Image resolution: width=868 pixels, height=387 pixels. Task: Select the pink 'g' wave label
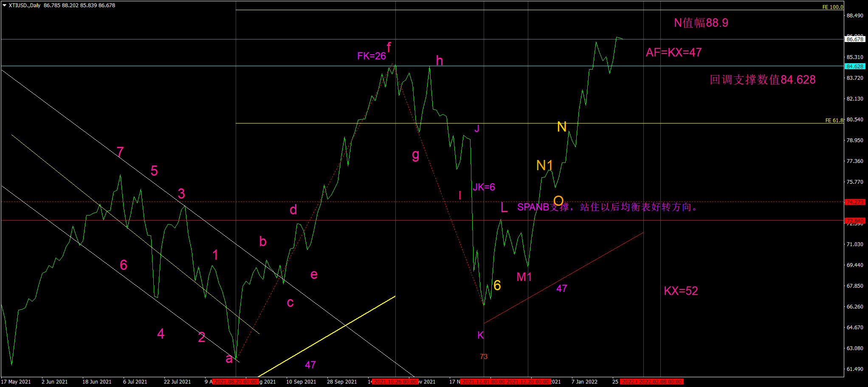click(416, 155)
